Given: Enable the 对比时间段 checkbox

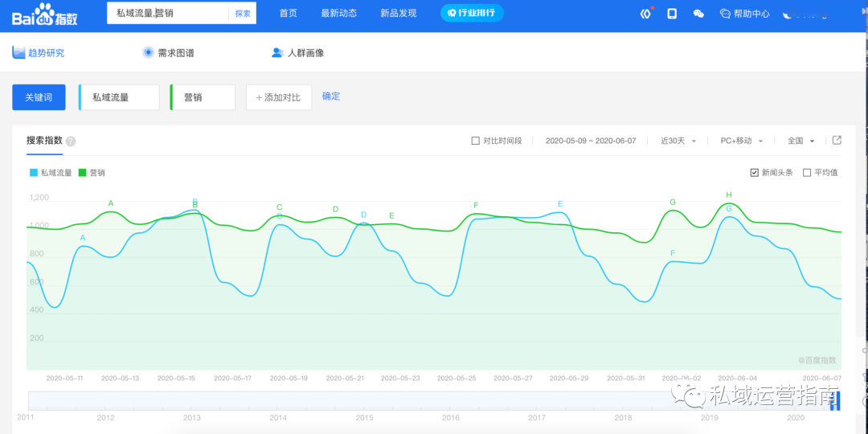Looking at the screenshot, I should coord(475,141).
